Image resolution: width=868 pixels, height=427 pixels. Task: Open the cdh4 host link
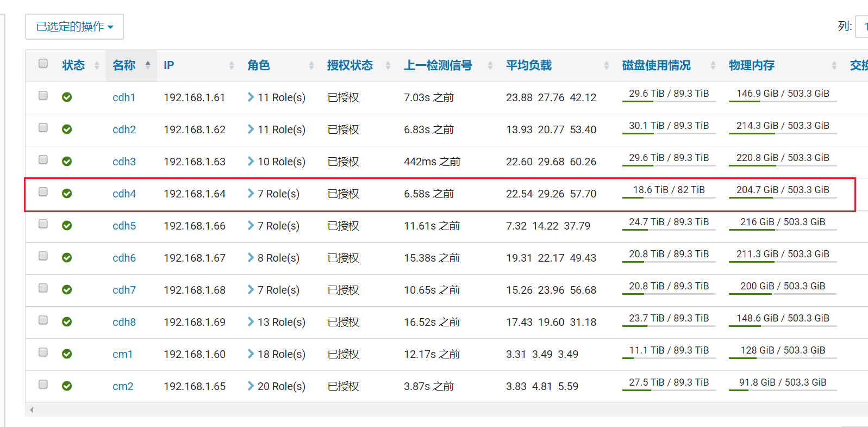pyautogui.click(x=124, y=194)
